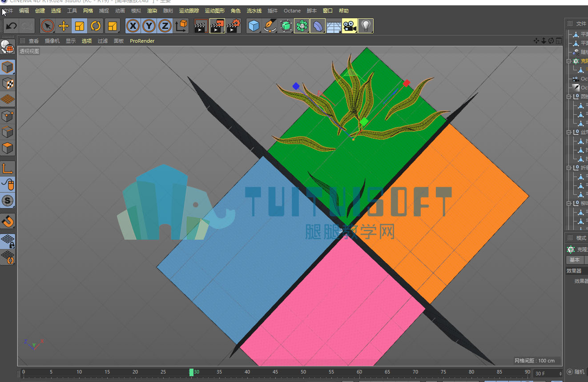Viewport: 588px width, 382px height.
Task: Open the viewport ProRender menu
Action: (142, 41)
